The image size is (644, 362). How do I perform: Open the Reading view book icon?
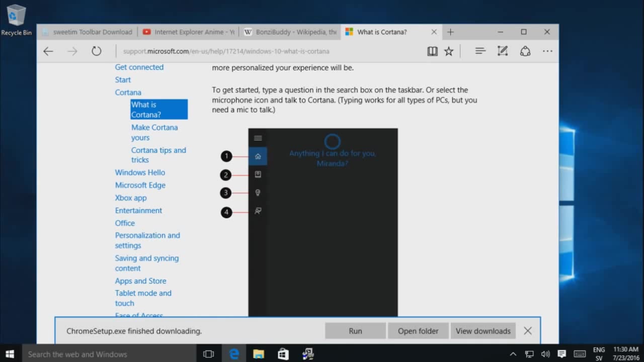(432, 51)
